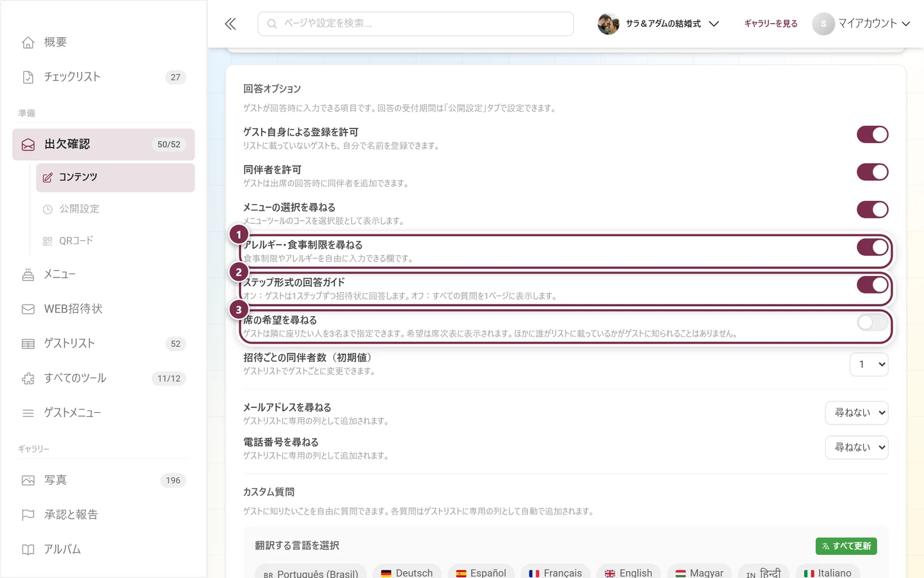
Task: Click the picture icon beside 写真
Action: pos(28,480)
